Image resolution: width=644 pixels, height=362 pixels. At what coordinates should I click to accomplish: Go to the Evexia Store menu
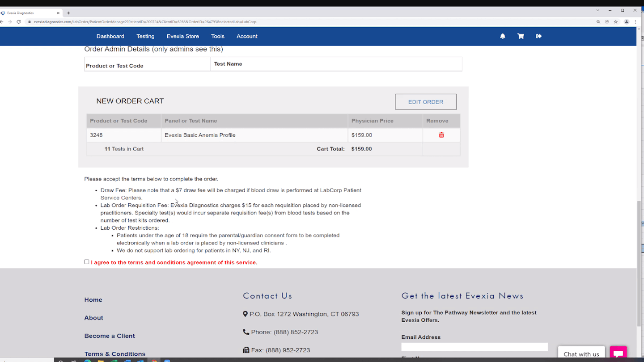click(x=182, y=36)
